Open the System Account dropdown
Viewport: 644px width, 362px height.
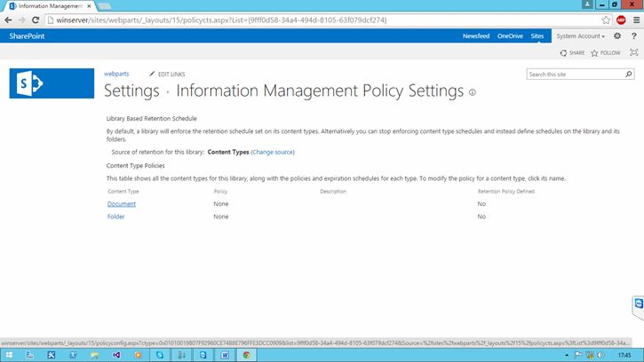pyautogui.click(x=580, y=36)
